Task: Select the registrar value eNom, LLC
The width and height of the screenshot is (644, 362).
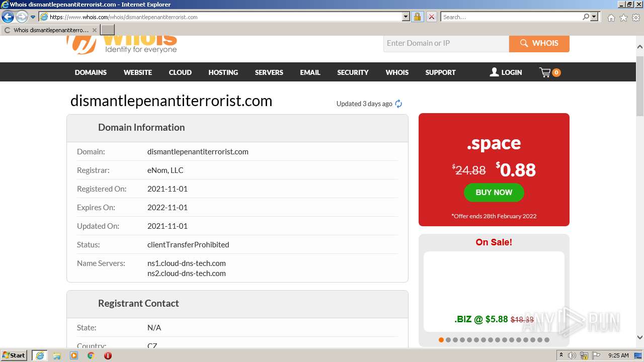Action: coord(166,170)
